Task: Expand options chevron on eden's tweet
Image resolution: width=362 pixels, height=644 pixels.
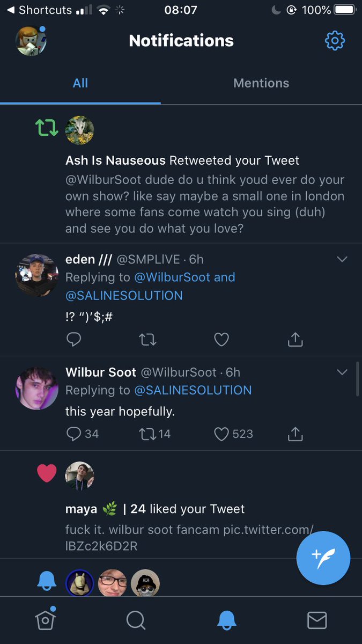Action: (x=342, y=260)
